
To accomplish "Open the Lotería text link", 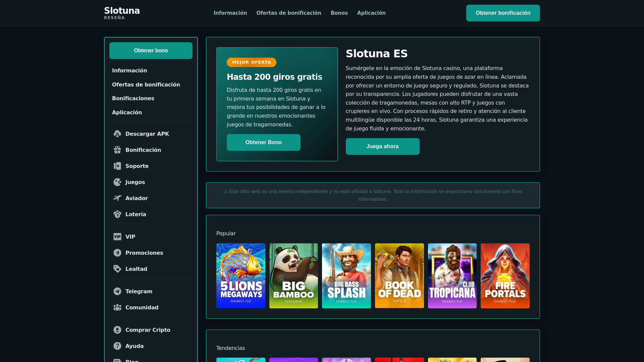I will [136, 215].
